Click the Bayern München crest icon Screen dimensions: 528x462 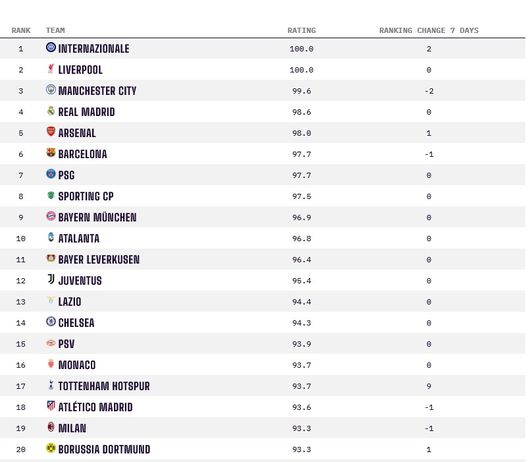click(51, 216)
